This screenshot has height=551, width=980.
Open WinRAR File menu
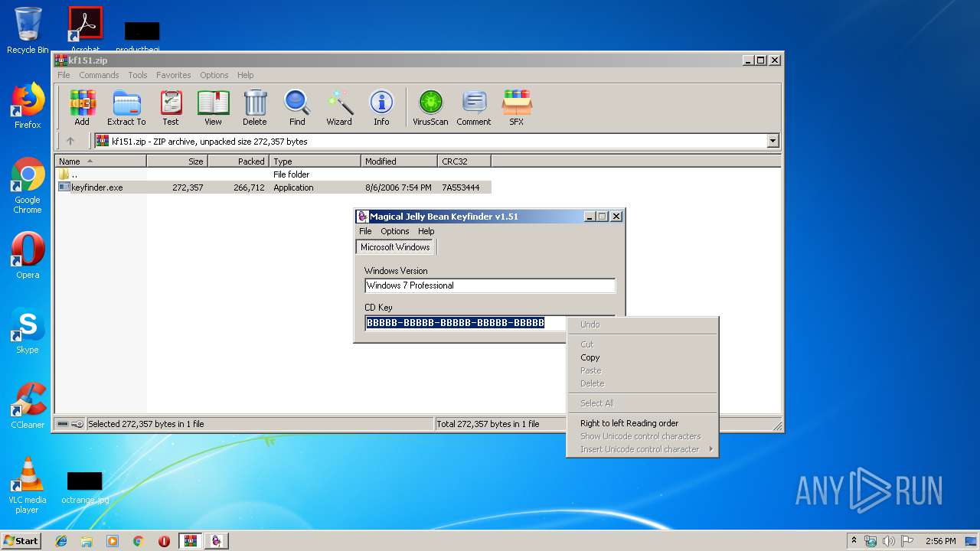(64, 75)
